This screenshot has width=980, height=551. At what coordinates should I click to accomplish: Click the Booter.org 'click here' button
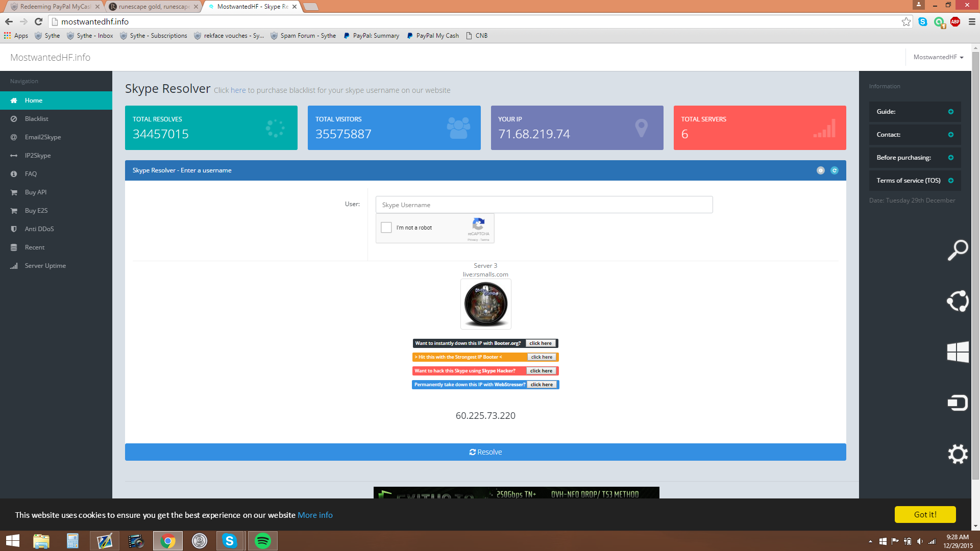pos(541,343)
